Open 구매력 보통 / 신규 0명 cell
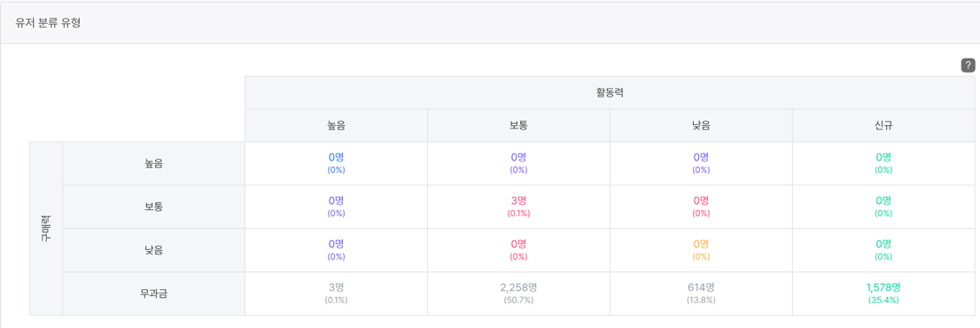980x328 pixels. coord(883,207)
